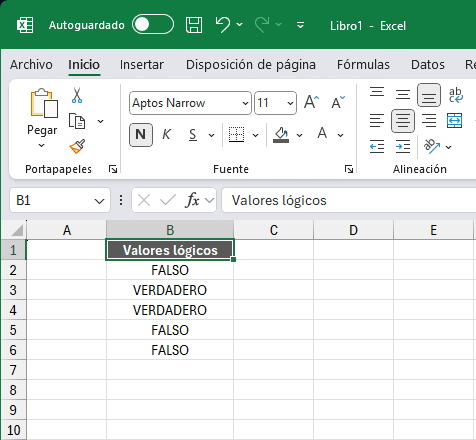This screenshot has width=476, height=440.
Task: Select the Inicio ribbon tab
Action: [84, 64]
